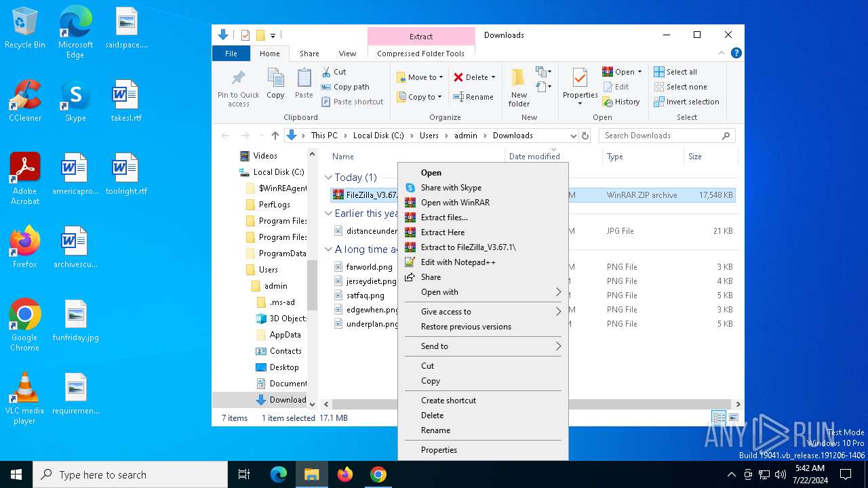Open the ribbon Open dropdown arrow
Image resolution: width=868 pixels, height=488 pixels.
click(639, 72)
